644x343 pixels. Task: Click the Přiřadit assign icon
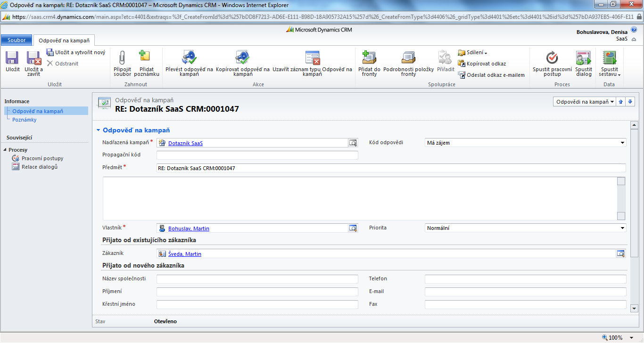[x=445, y=57]
